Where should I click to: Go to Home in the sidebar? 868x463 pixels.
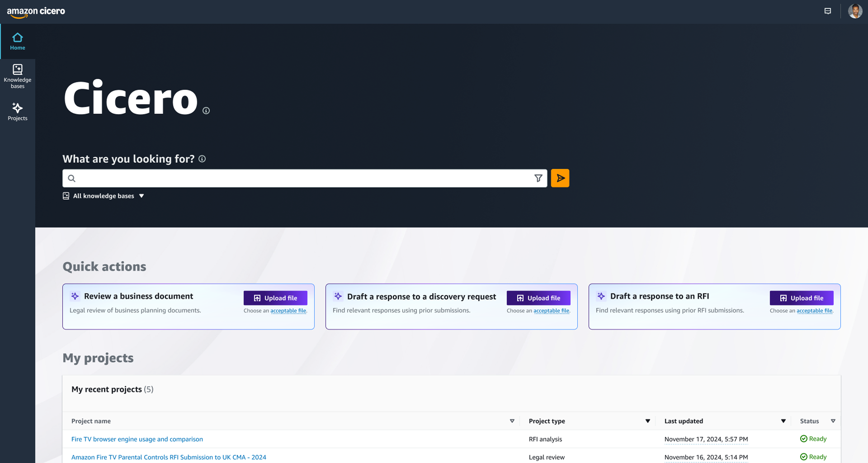coord(18,42)
